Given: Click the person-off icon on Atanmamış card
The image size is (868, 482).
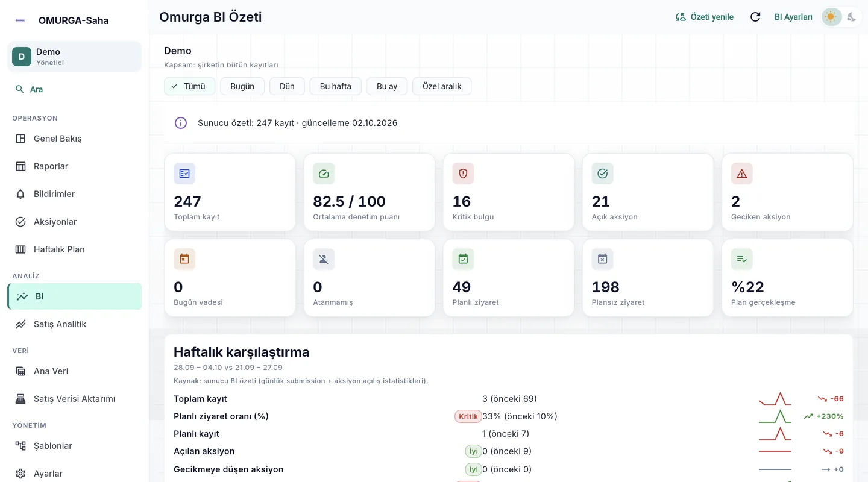Looking at the screenshot, I should pos(324,259).
